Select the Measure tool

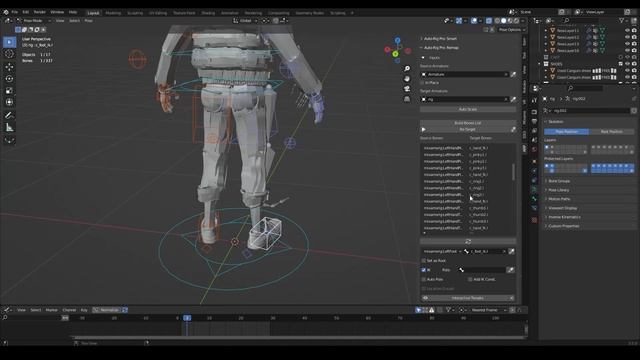(x=9, y=128)
